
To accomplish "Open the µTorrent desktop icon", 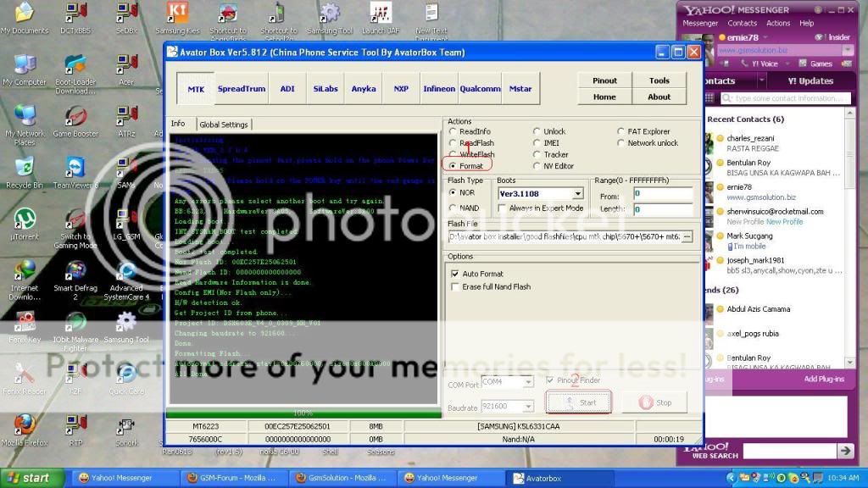I will 25,219.
